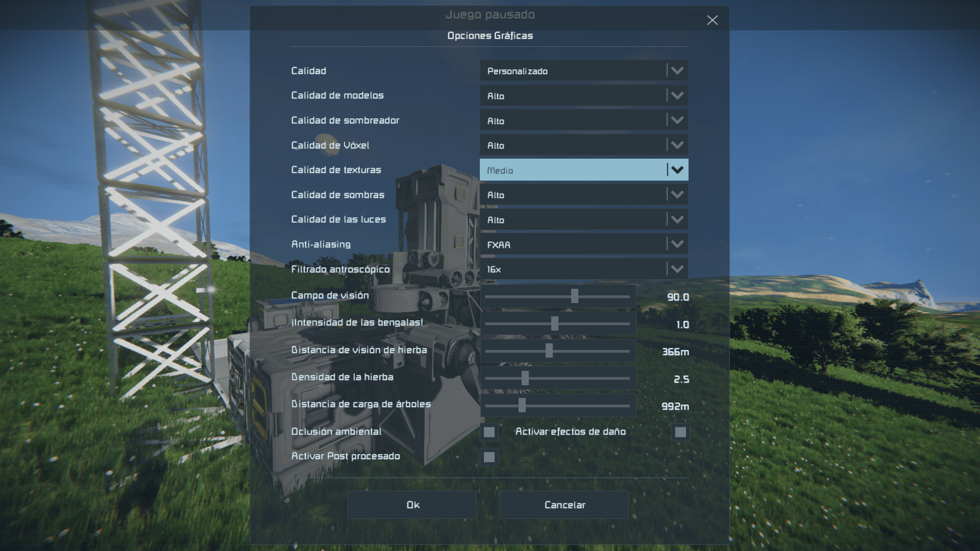Click chevron next to Calidad de sombras

tap(677, 195)
